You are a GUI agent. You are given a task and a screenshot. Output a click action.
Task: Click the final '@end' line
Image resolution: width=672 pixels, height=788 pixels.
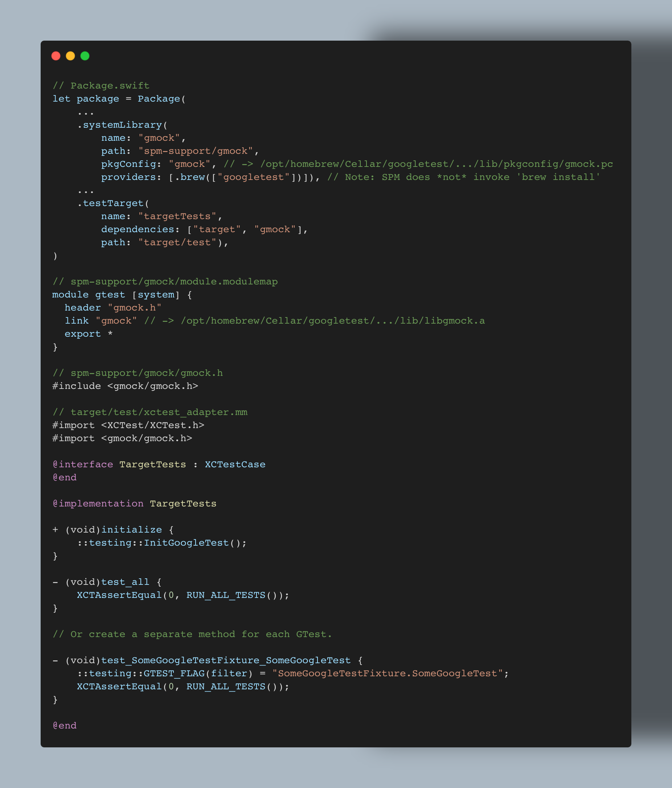[65, 726]
